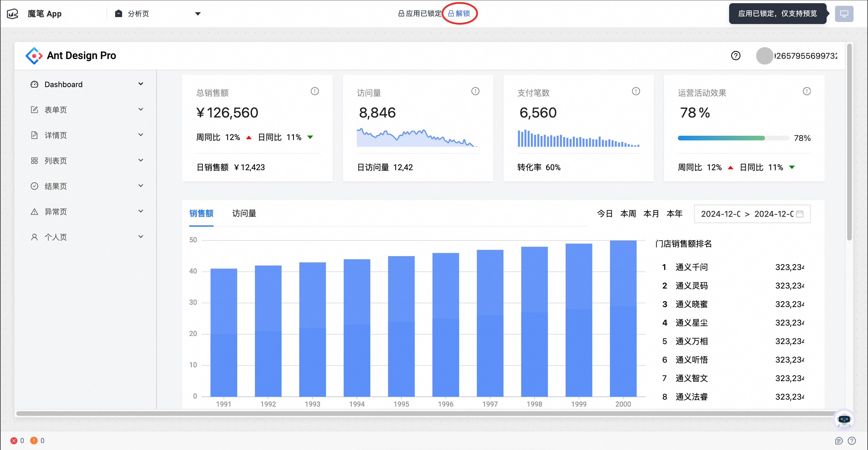Image resolution: width=868 pixels, height=450 pixels.
Task: Expand the 列表页 chevron
Action: (141, 160)
